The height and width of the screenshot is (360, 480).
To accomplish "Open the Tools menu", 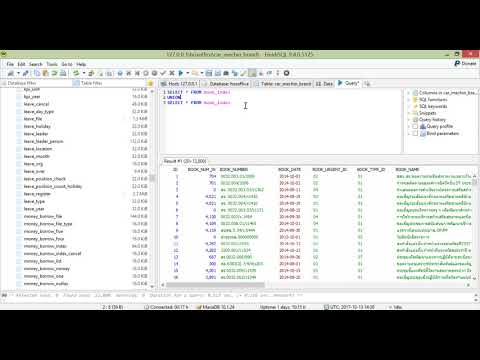I will 52,64.
